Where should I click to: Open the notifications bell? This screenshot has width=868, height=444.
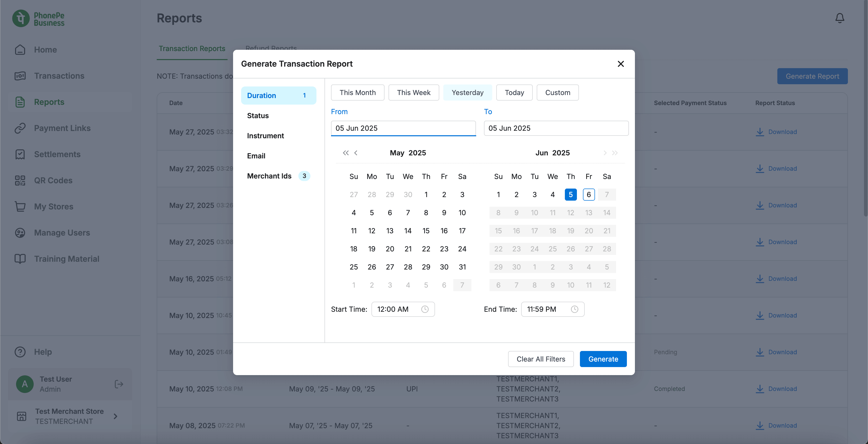840,18
